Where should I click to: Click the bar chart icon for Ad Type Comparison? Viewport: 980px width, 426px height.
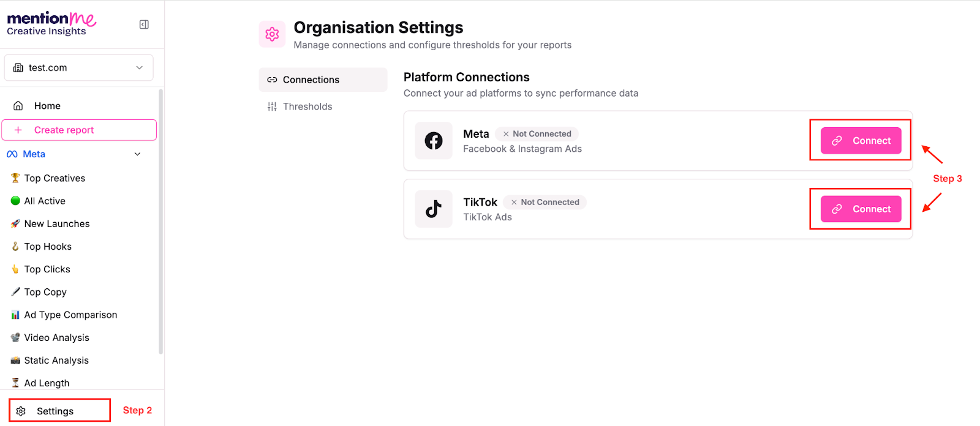click(15, 314)
